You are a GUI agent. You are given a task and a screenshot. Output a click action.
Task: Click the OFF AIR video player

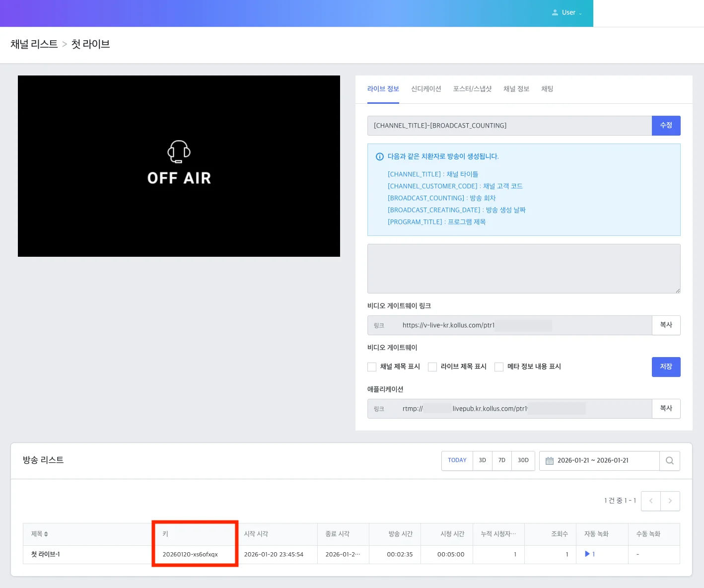pyautogui.click(x=179, y=166)
